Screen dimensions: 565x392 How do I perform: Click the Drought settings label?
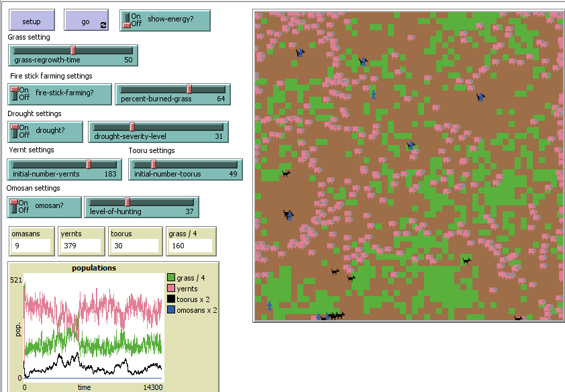pyautogui.click(x=35, y=113)
